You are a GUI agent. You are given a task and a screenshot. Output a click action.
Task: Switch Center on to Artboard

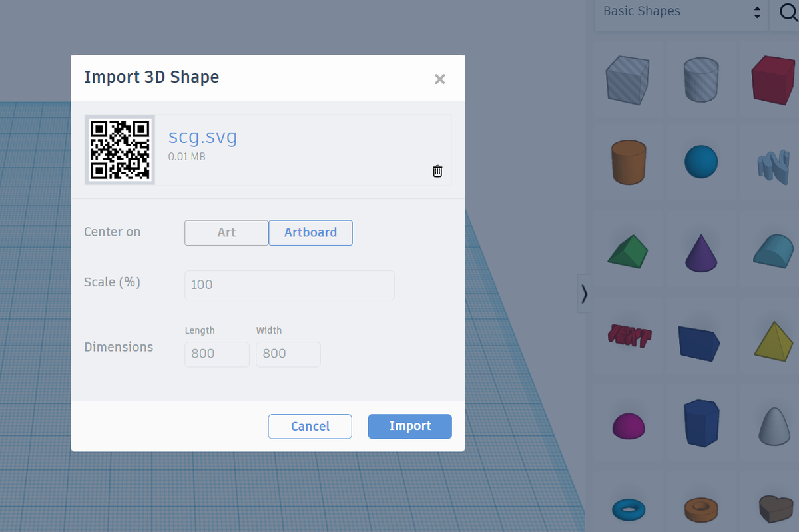[x=310, y=232]
